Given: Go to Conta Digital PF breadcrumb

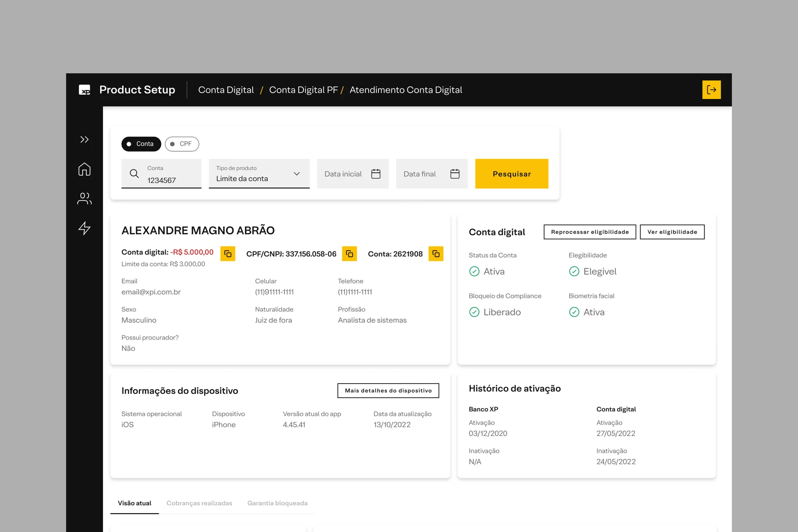Looking at the screenshot, I should tap(303, 90).
